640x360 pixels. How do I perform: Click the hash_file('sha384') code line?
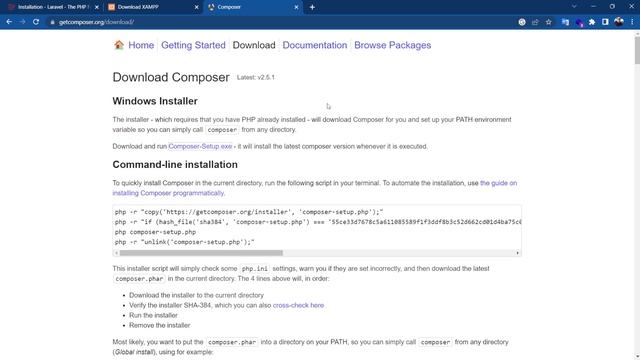click(318, 222)
